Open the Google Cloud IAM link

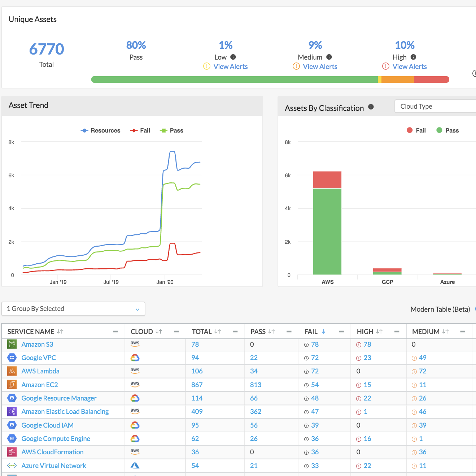47,425
